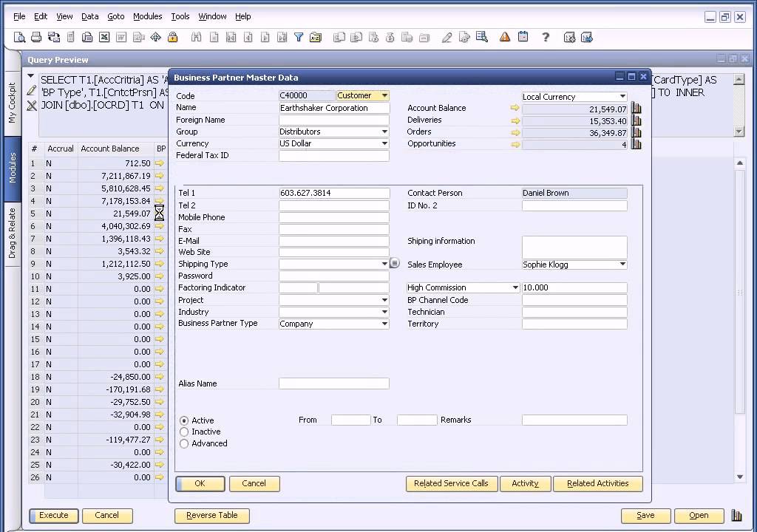Image resolution: width=757 pixels, height=532 pixels.
Task: Click the pencil edit icon in Query Preview
Action: [31, 90]
